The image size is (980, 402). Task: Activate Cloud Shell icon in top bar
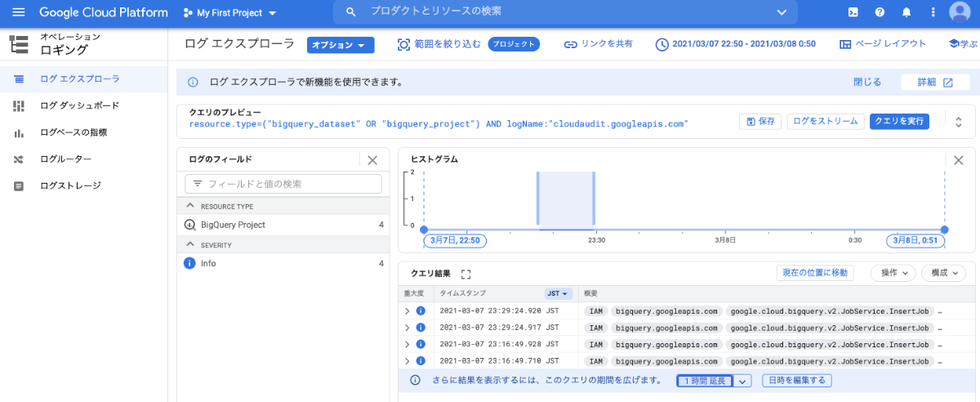coord(853,12)
